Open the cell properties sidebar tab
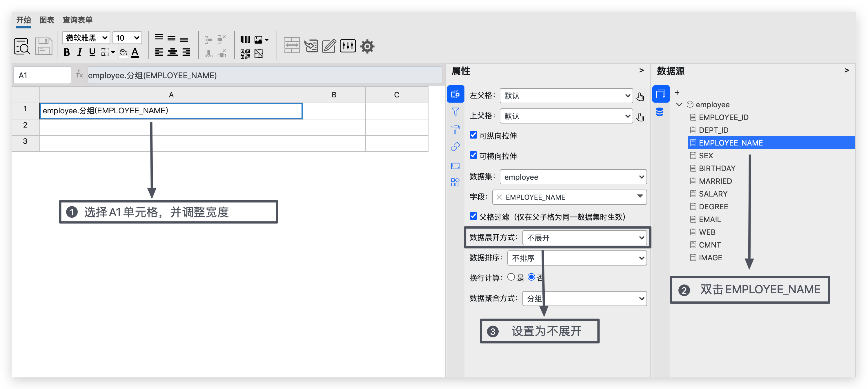The height and width of the screenshot is (389, 868). tap(455, 94)
